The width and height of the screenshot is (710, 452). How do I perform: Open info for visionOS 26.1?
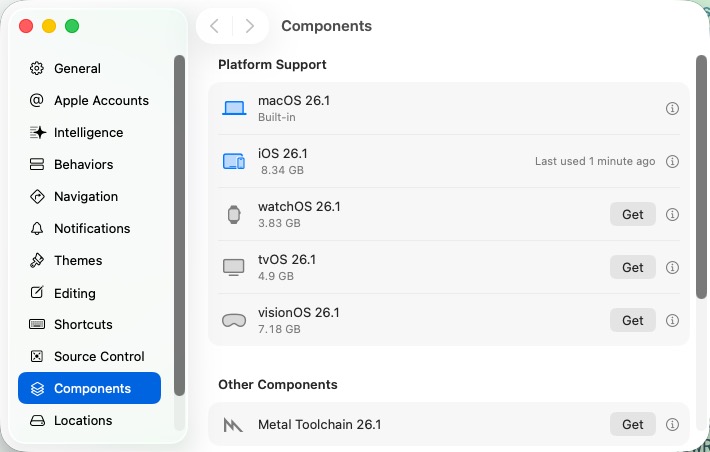[x=673, y=320]
